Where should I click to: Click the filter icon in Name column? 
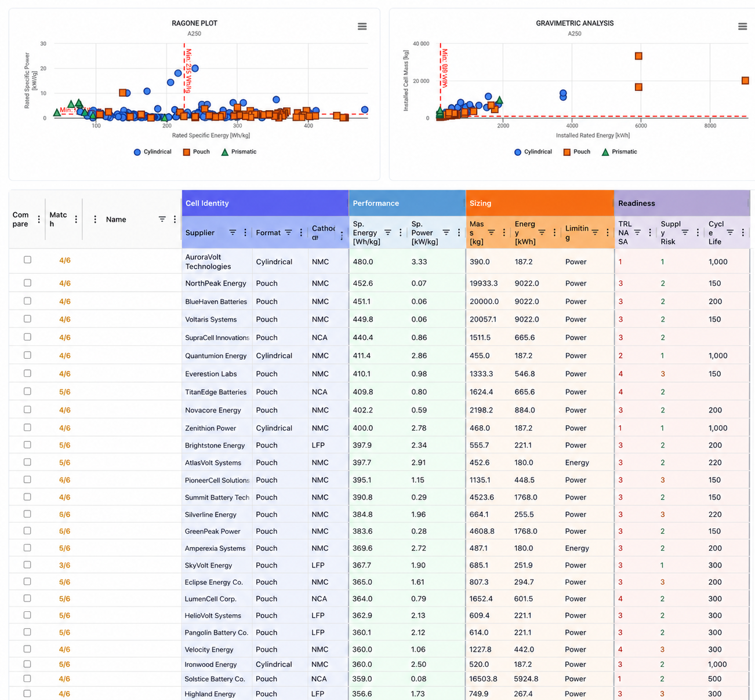pyautogui.click(x=162, y=219)
